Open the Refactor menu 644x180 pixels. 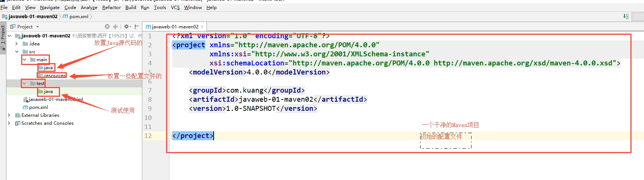111,7
